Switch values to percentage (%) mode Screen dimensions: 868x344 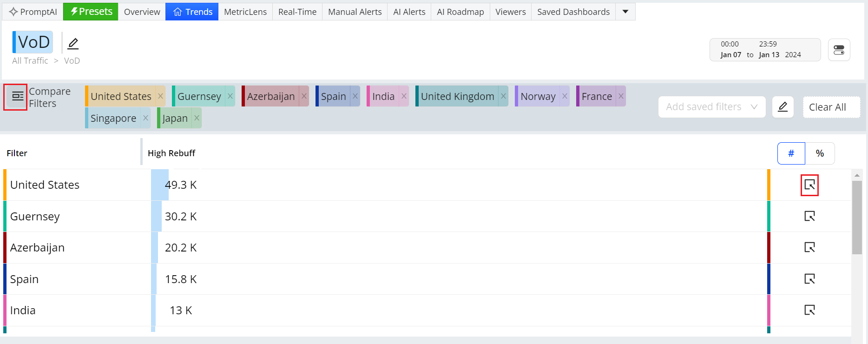pyautogui.click(x=820, y=153)
